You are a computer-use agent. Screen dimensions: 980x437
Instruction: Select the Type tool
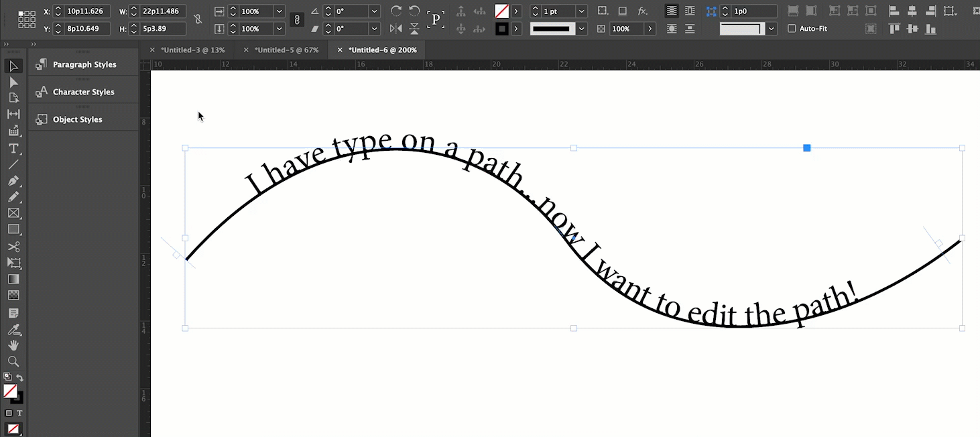point(13,148)
